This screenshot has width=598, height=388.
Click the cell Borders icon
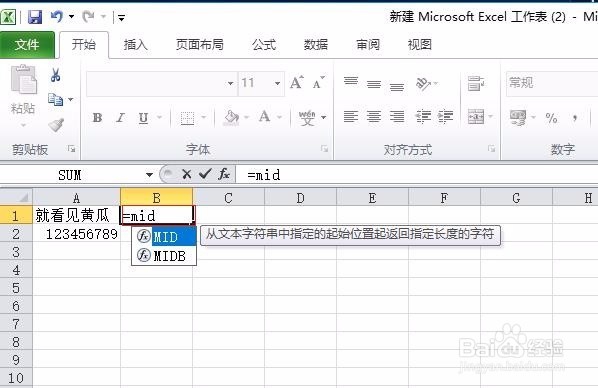point(187,118)
